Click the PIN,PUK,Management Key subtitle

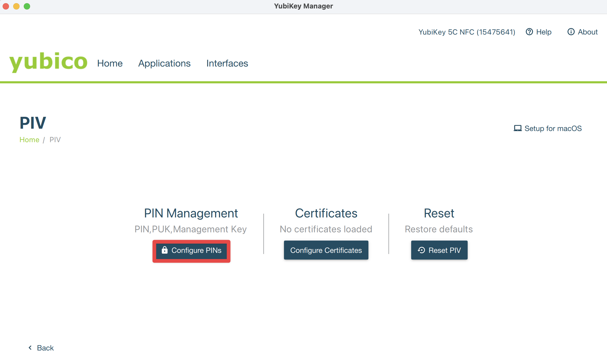191,229
